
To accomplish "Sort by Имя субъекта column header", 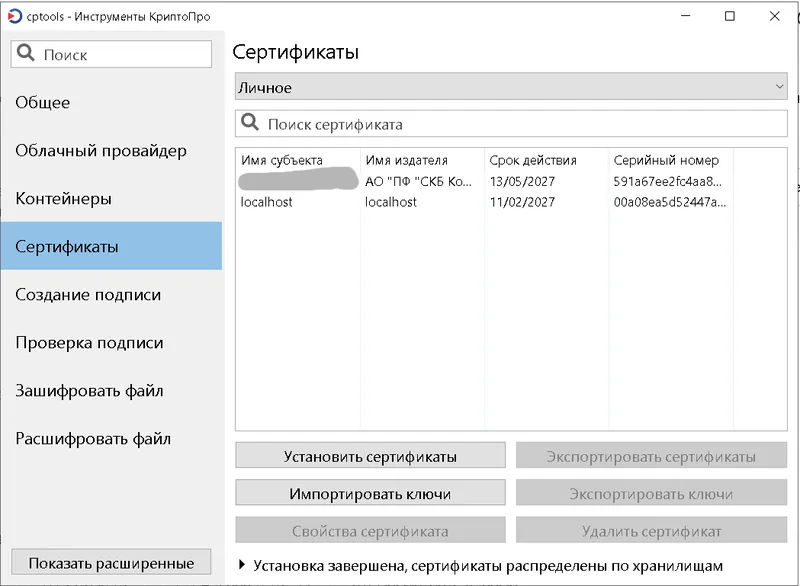I will pyautogui.click(x=282, y=160).
